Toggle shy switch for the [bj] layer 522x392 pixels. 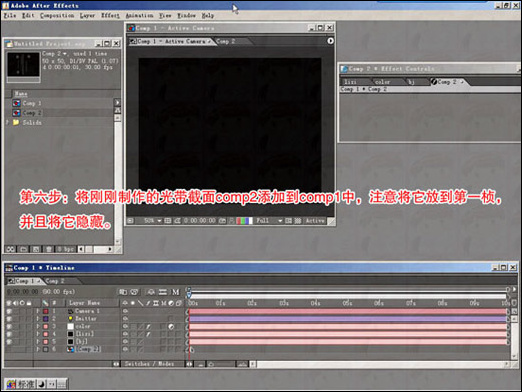(x=125, y=342)
